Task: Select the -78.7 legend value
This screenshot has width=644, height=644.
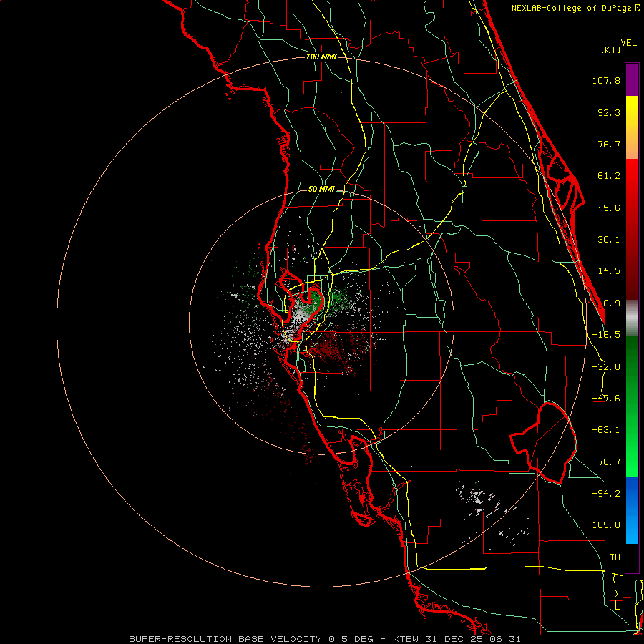Action: [x=606, y=462]
